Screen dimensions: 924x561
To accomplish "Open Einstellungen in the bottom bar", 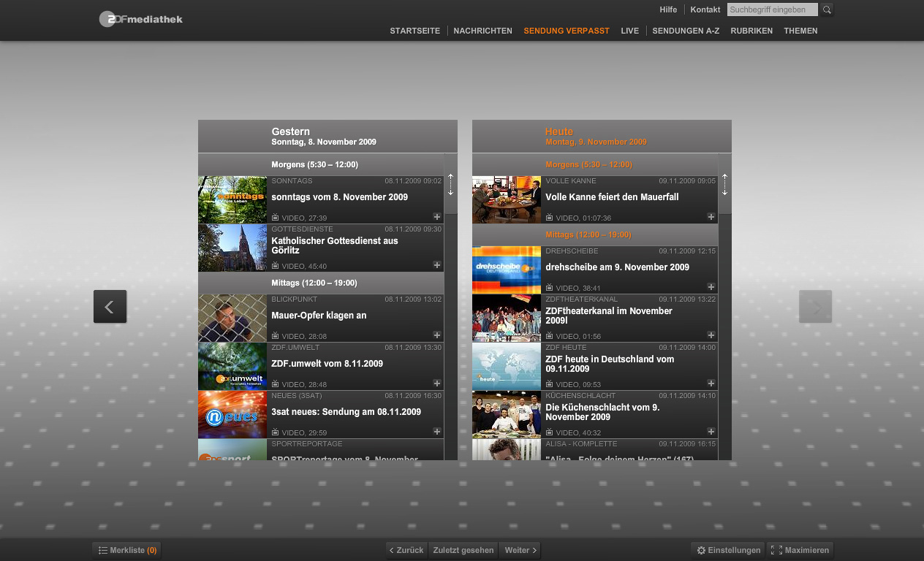I will pos(729,550).
